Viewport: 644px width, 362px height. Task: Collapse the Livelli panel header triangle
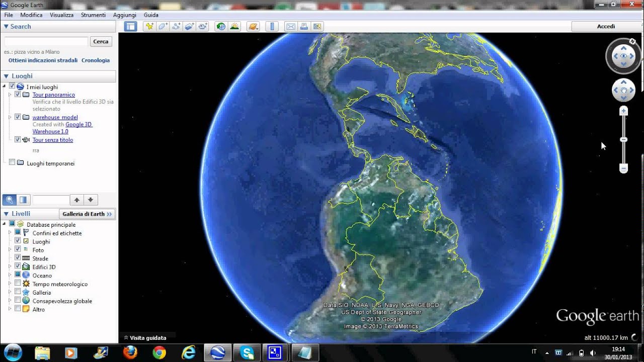click(6, 214)
